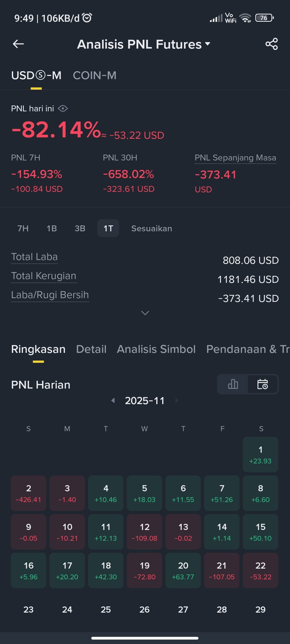Image resolution: width=290 pixels, height=644 pixels.
Task: Select the calendar view icon
Action: pyautogui.click(x=263, y=384)
